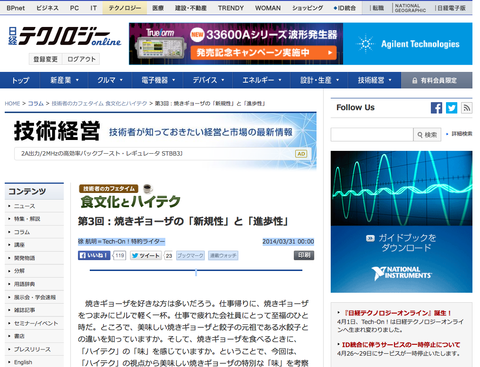Viewport: 480px width, 367px height.
Task: Select the テクノロジー top bar tab
Action: 125,8
